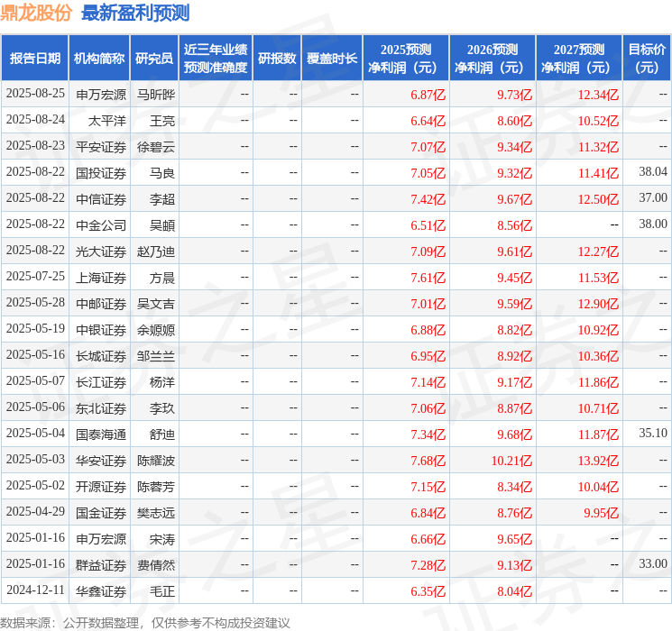Select 中邮证券 institution cell
Viewport: 672px width, 631px height.
pyautogui.click(x=101, y=304)
